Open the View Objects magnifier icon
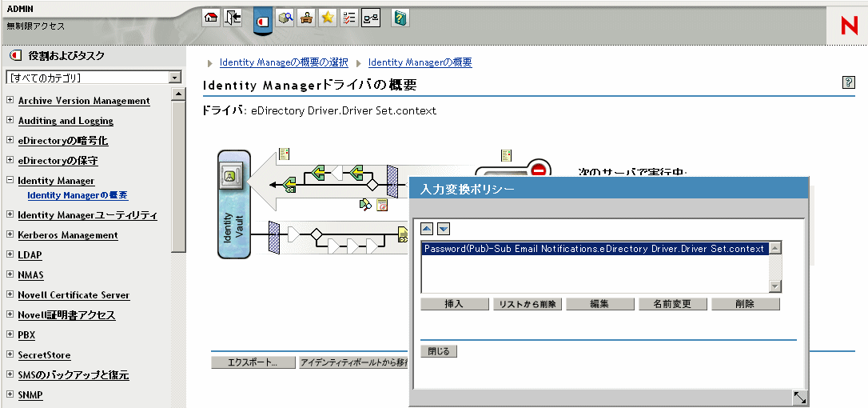The height and width of the screenshot is (408, 868). (x=285, y=17)
